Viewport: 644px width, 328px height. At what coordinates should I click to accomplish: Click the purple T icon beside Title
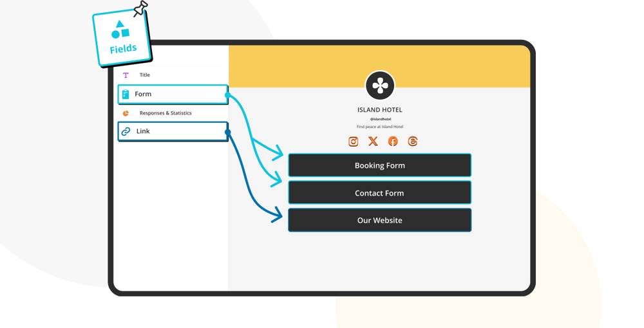point(126,75)
